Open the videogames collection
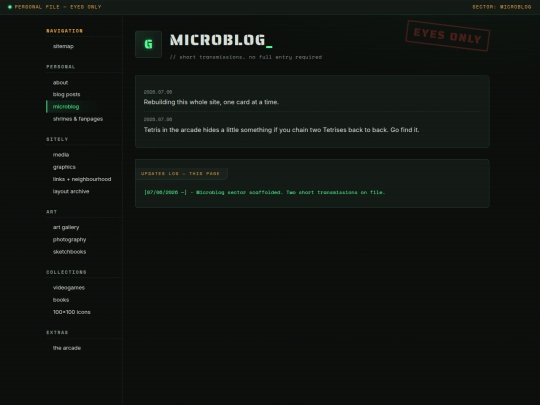The height and width of the screenshot is (405, 540). (x=69, y=288)
